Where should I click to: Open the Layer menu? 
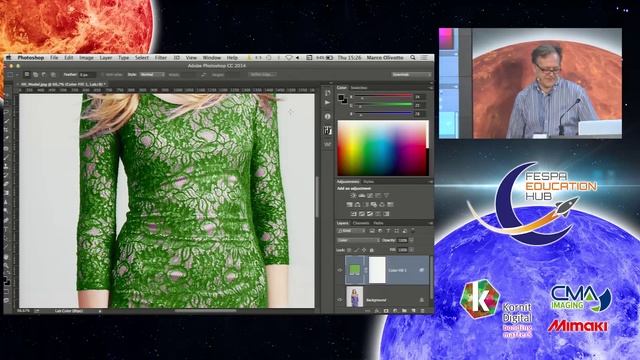point(106,58)
